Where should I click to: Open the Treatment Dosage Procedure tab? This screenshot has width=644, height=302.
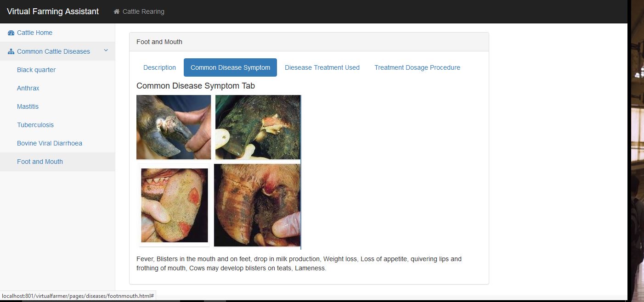click(417, 67)
